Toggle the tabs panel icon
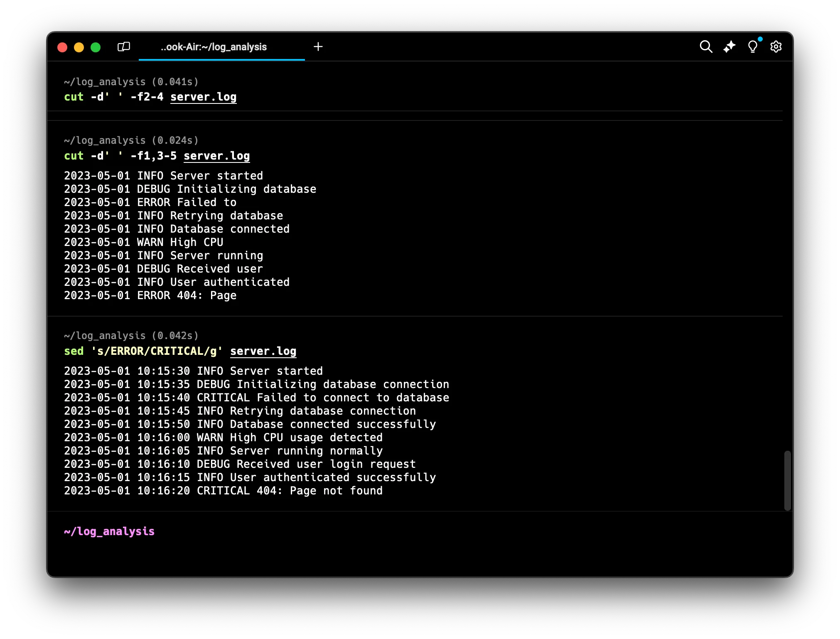 (124, 47)
